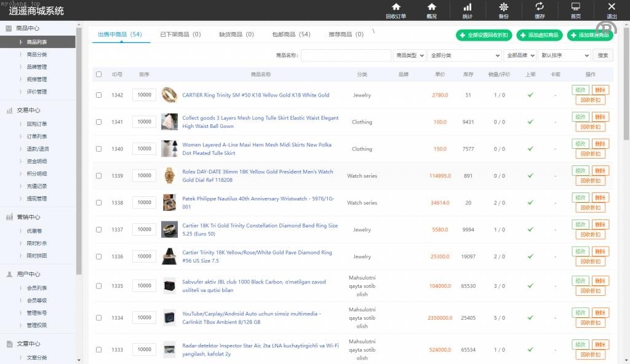630x364 pixels.
Task: Expand the 全部分类 category dropdown
Action: click(x=464, y=55)
